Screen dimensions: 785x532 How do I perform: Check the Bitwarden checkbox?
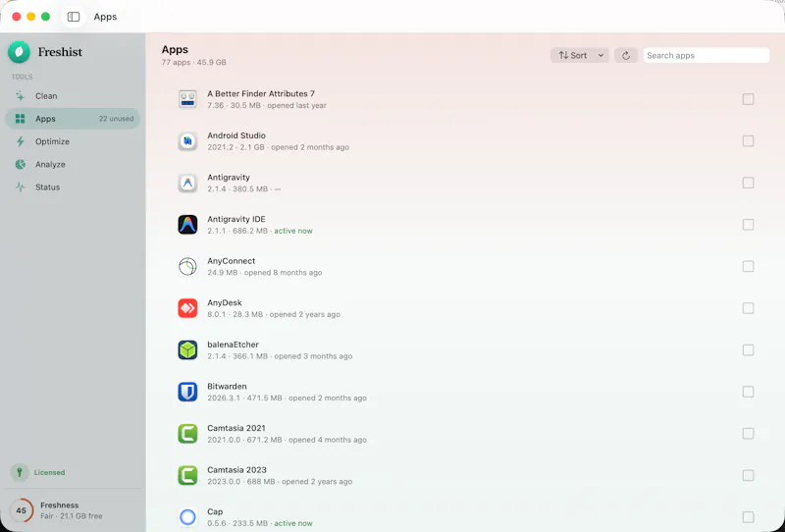748,392
